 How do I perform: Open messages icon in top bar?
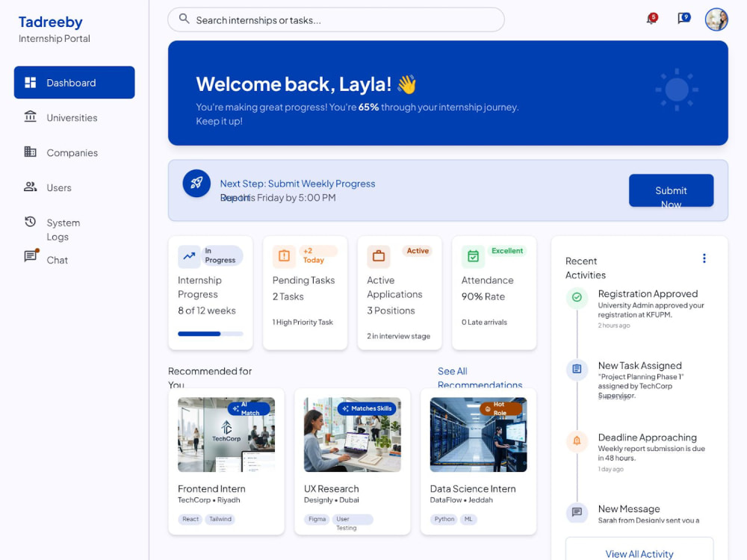click(684, 19)
